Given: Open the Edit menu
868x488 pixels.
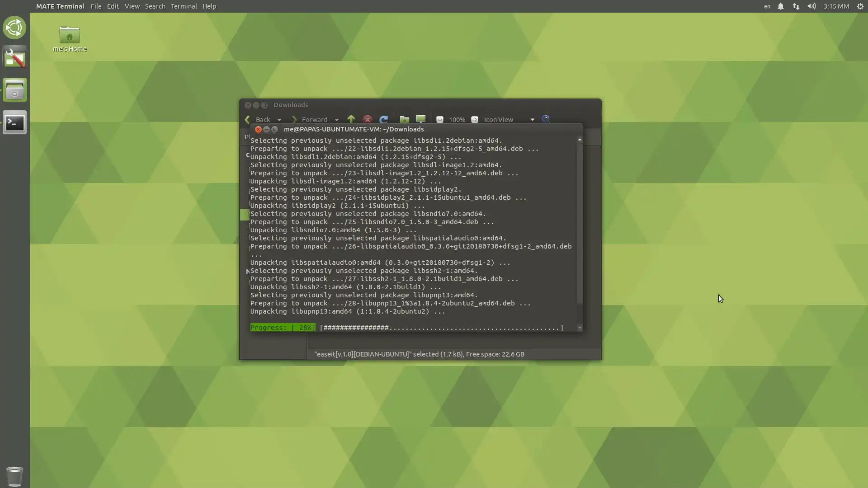Looking at the screenshot, I should point(113,6).
